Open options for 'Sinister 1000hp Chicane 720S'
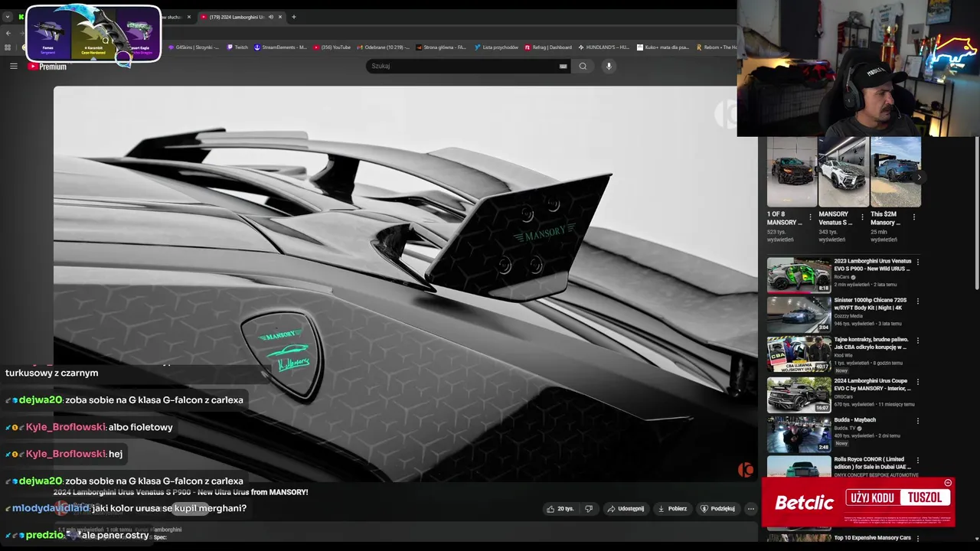980x551 pixels. [917, 302]
